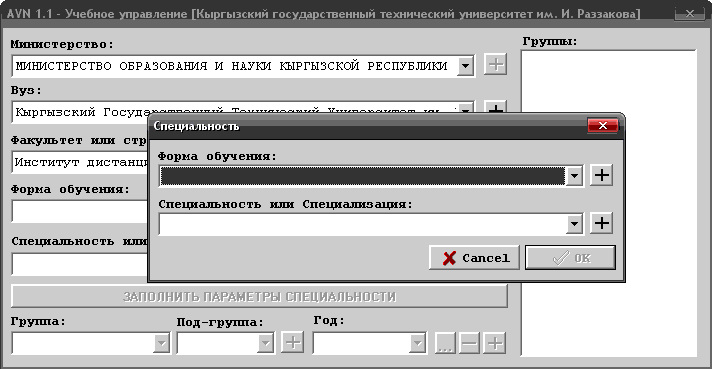This screenshot has height=369, width=712.
Task: Confirm with the OK button
Action: pyautogui.click(x=570, y=258)
